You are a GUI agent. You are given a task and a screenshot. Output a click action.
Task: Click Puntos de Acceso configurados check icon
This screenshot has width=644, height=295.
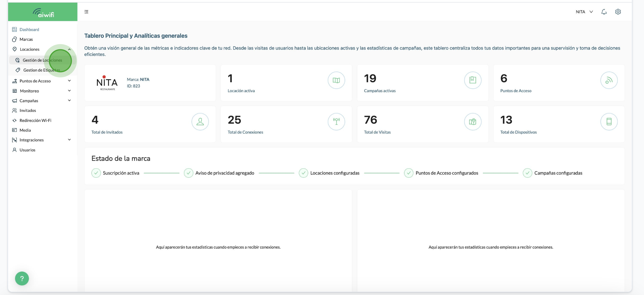click(409, 173)
